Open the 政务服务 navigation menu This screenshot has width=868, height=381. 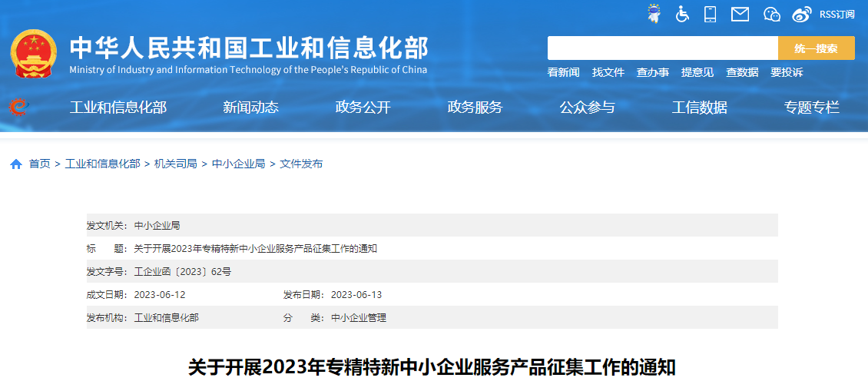tap(475, 108)
